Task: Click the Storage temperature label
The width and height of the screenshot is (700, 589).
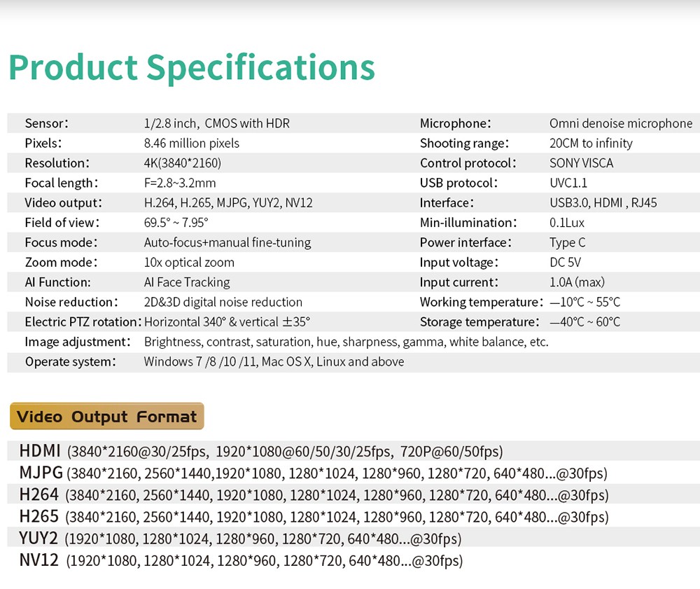Action: [479, 322]
